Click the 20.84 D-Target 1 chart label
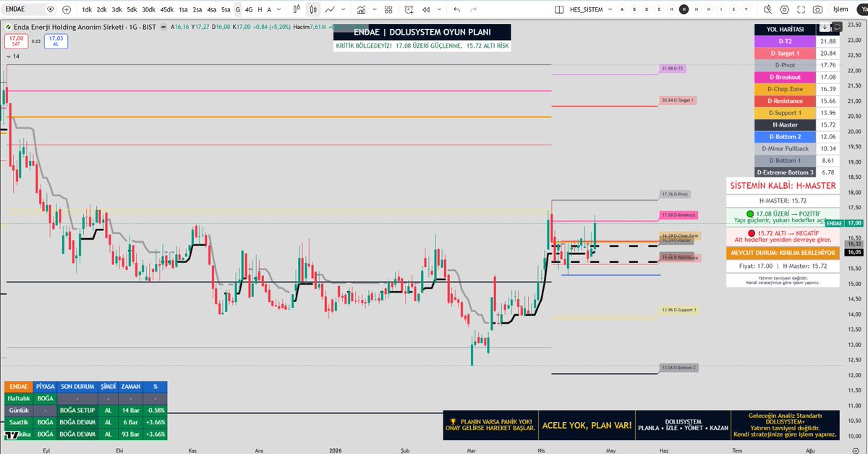This screenshot has width=868, height=454. click(x=678, y=100)
